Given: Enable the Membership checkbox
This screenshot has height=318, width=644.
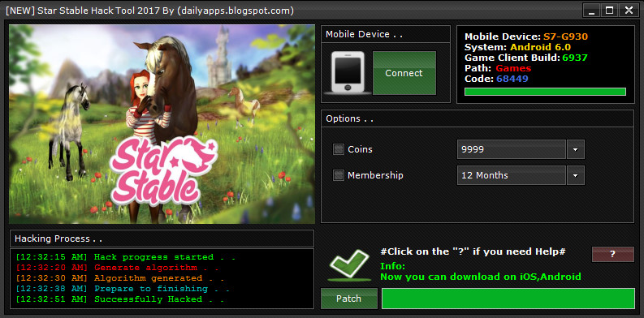Looking at the screenshot, I should tap(339, 175).
